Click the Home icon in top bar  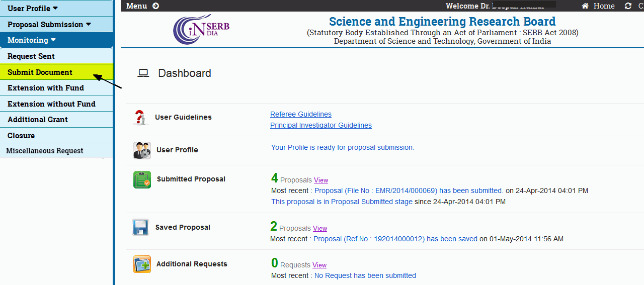[x=585, y=6]
